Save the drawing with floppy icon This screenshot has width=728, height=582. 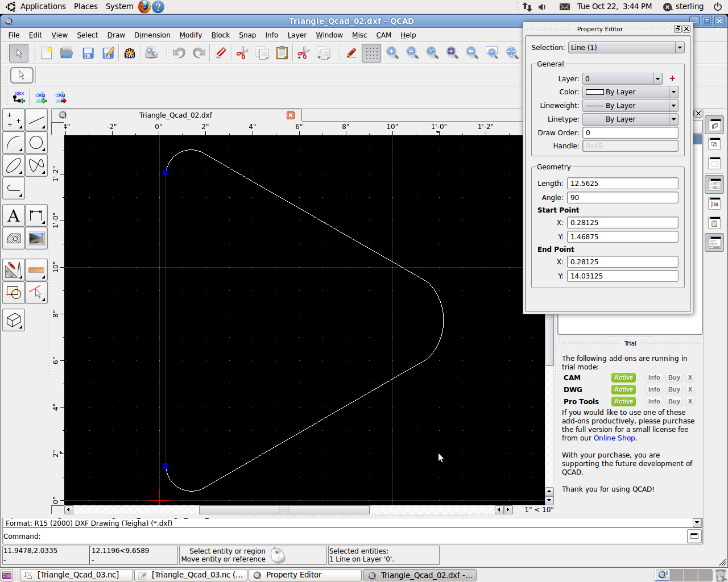point(88,53)
